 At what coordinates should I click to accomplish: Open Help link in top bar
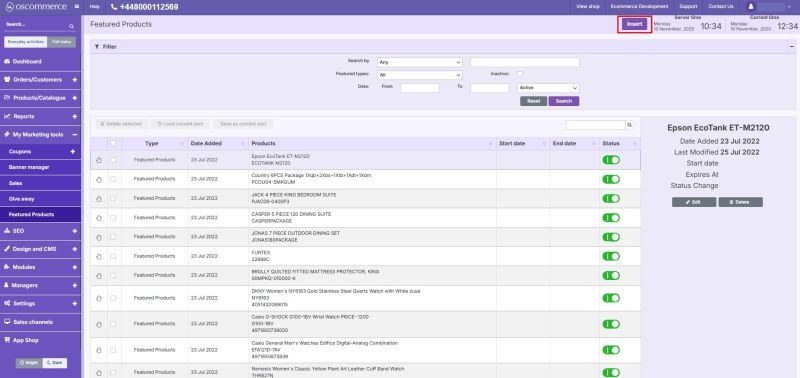click(94, 7)
